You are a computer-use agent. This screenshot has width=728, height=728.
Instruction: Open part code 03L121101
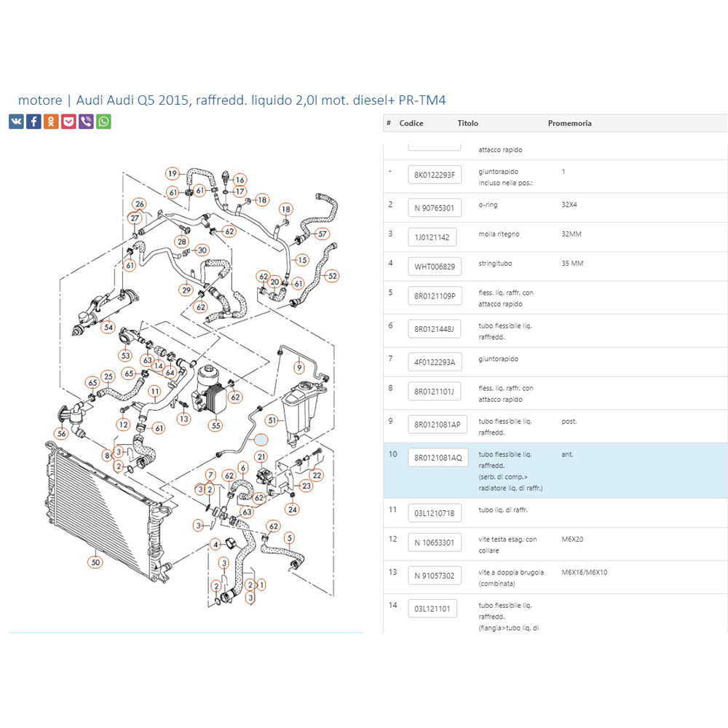coord(432,608)
